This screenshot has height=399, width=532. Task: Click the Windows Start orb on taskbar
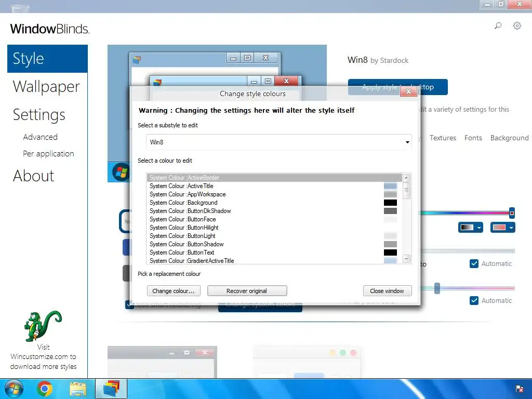[x=13, y=389]
